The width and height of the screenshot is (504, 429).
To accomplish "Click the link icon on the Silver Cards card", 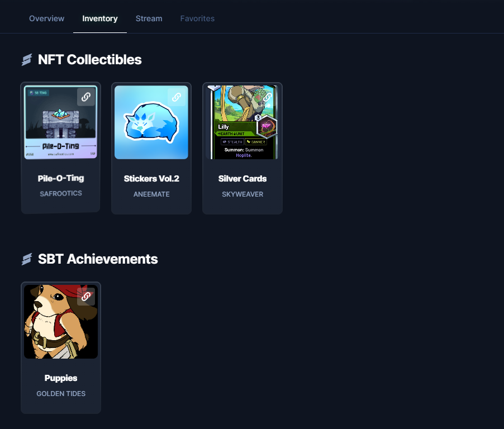I will pyautogui.click(x=268, y=97).
